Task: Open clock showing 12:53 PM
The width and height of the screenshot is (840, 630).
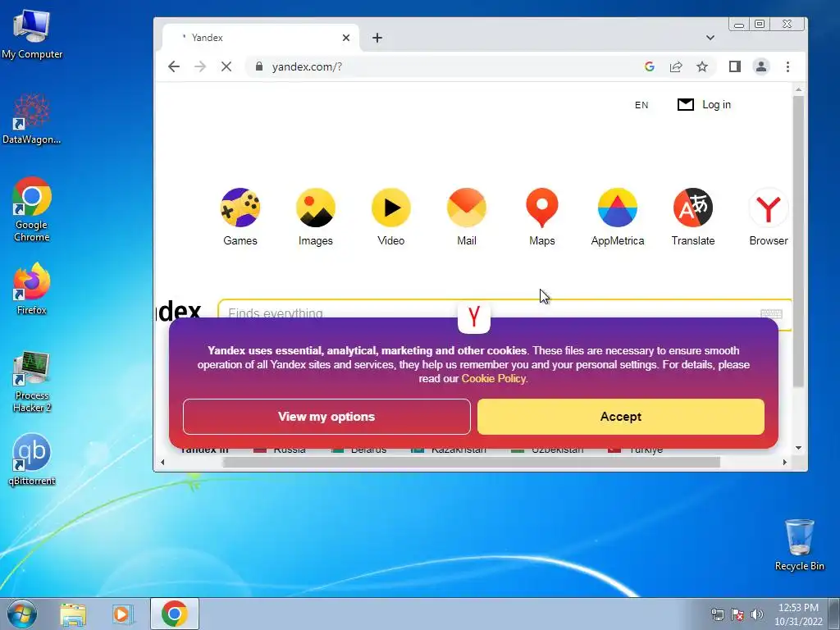Action: click(798, 614)
